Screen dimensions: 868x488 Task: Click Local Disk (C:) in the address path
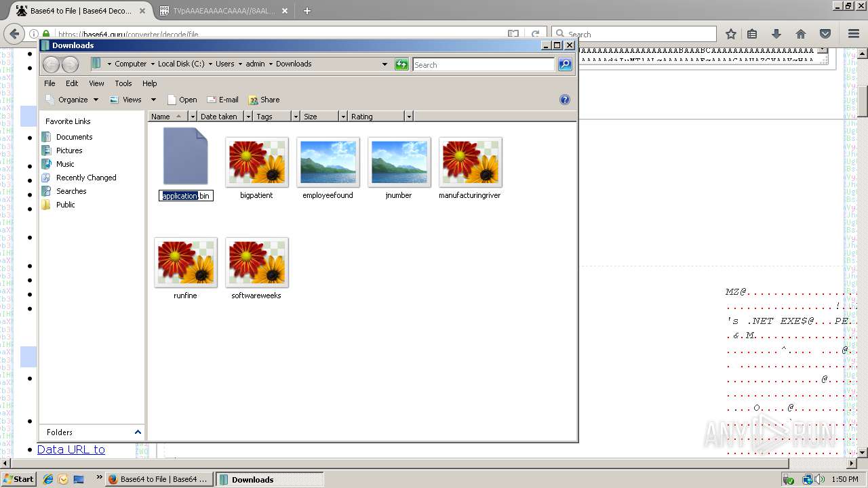181,64
